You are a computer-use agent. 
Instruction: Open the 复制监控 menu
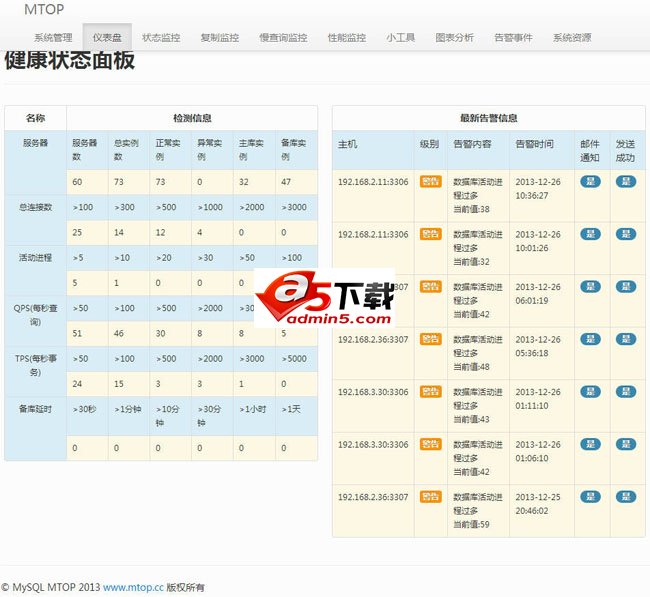[x=220, y=38]
